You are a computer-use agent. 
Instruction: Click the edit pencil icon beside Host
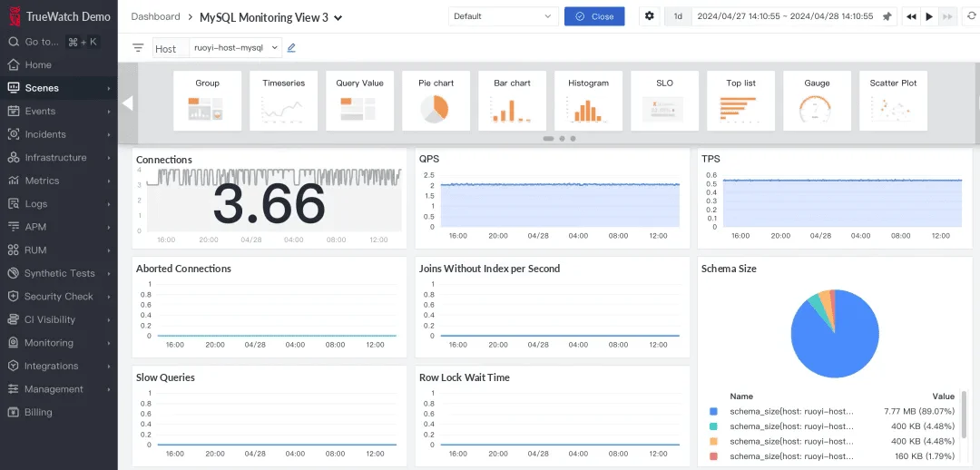[291, 48]
